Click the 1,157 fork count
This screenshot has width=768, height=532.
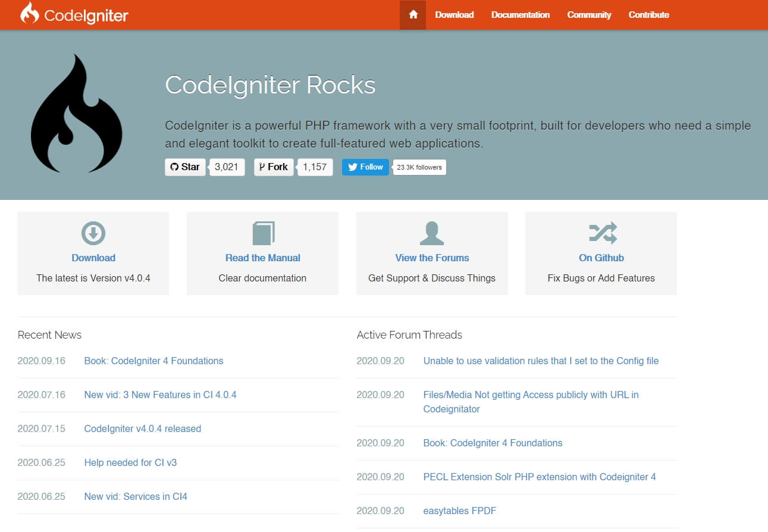(x=315, y=167)
